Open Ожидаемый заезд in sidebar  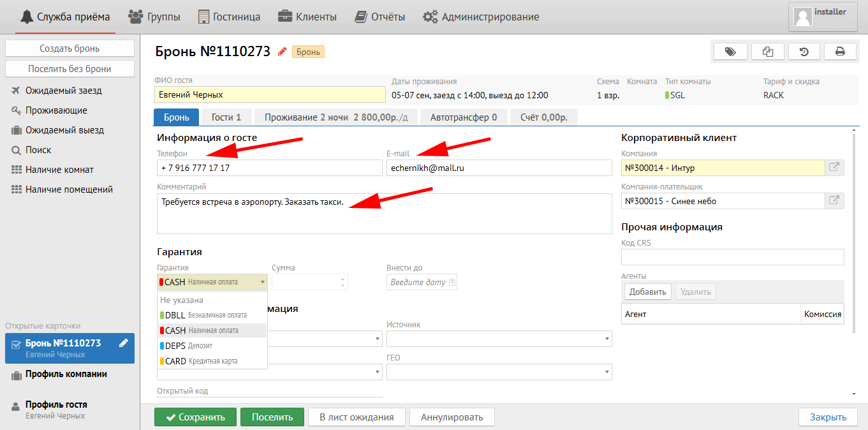(x=64, y=91)
